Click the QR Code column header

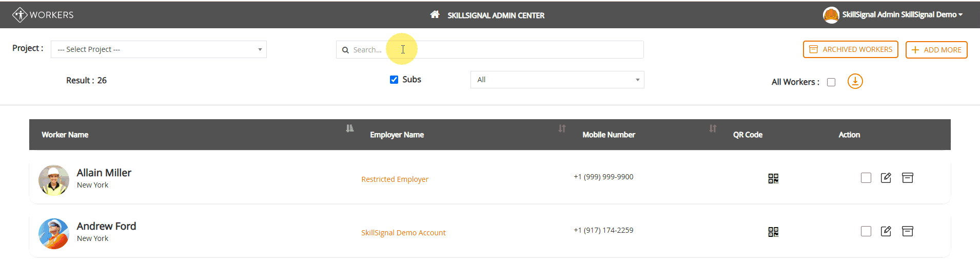(x=748, y=135)
